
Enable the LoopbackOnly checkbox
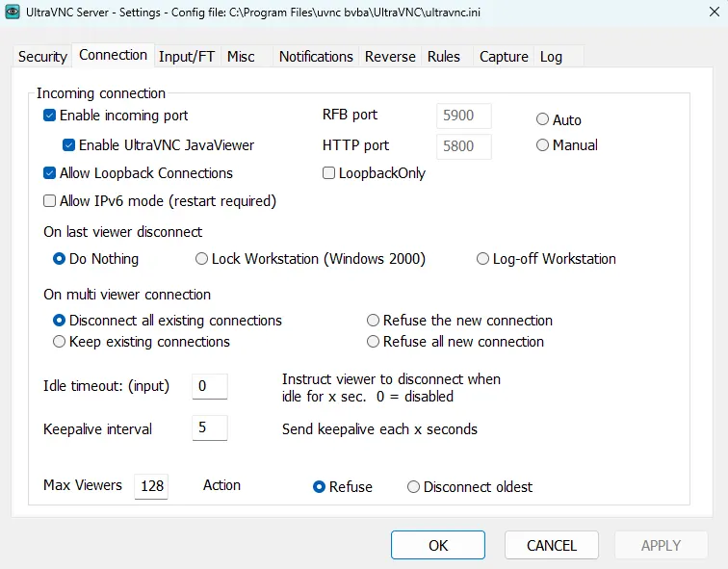point(329,173)
